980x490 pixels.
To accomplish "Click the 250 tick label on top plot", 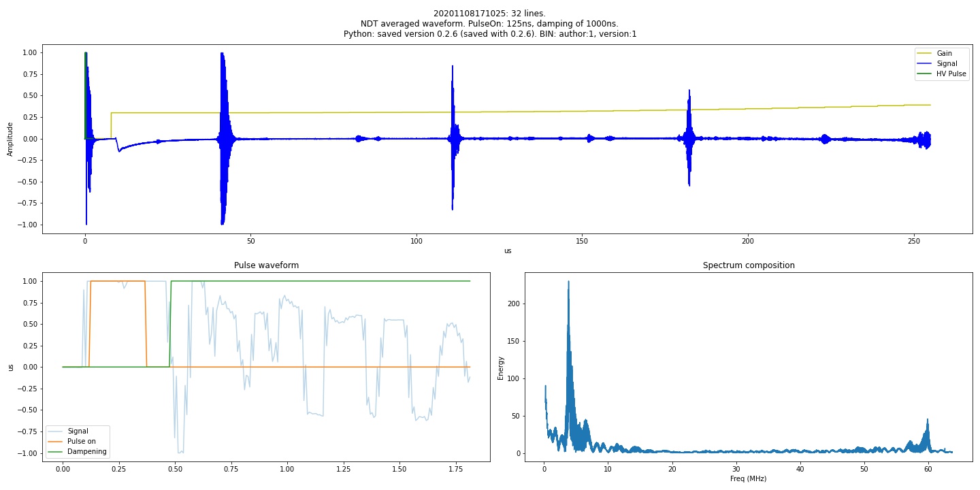I will (914, 242).
